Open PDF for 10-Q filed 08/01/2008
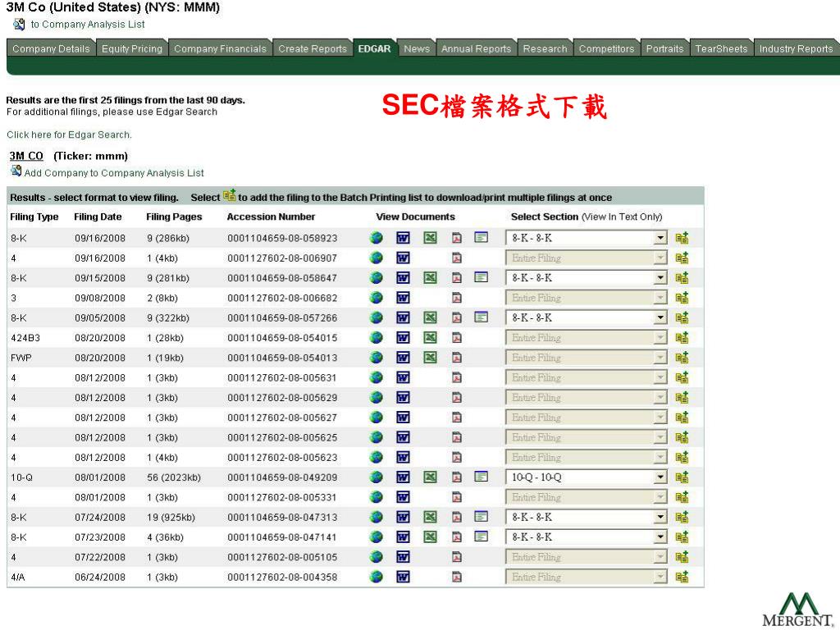Viewport: 840px width, 630px height. tap(456, 477)
